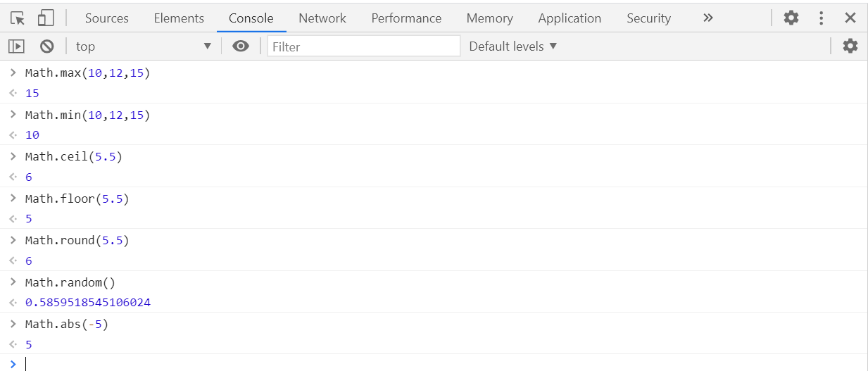Switch to the Network tab
Screen dimensions: 868x371
(322, 18)
